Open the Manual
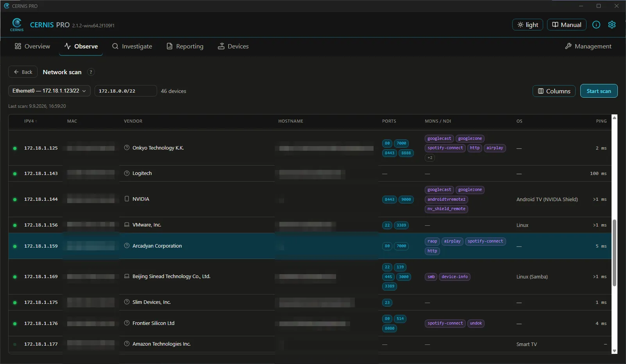The width and height of the screenshot is (626, 364). point(567,25)
